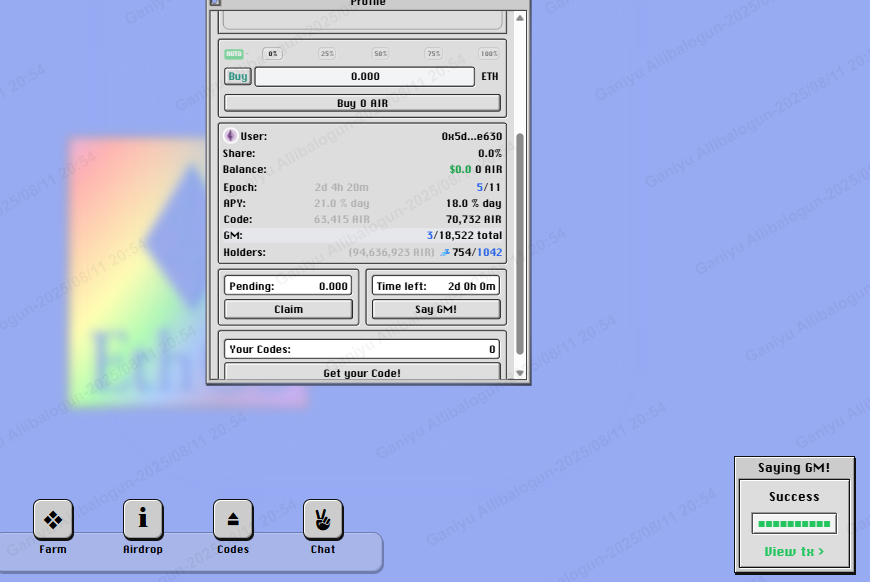Focus the ETH amount input field
The image size is (870, 582).
tap(365, 77)
